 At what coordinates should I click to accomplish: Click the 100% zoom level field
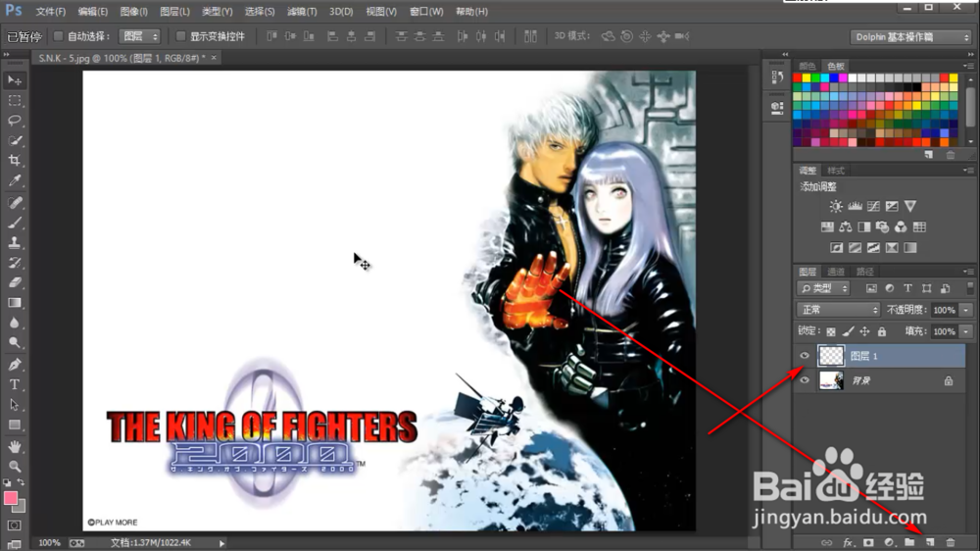[49, 543]
